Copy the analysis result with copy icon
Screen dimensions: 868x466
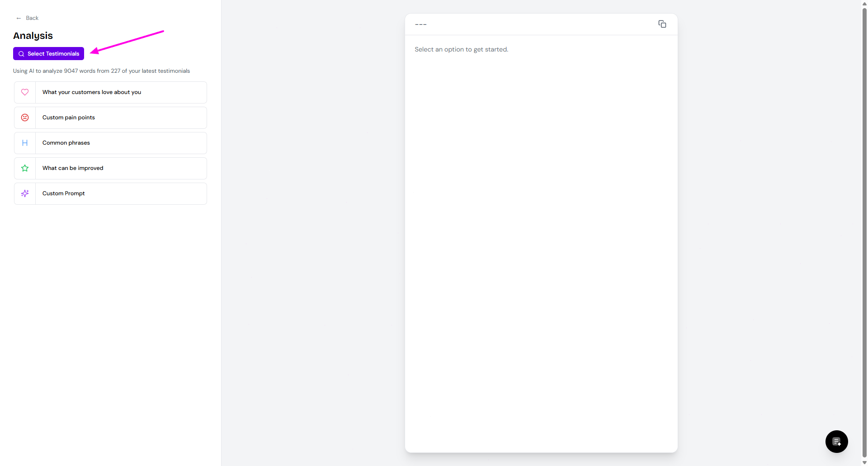(662, 24)
